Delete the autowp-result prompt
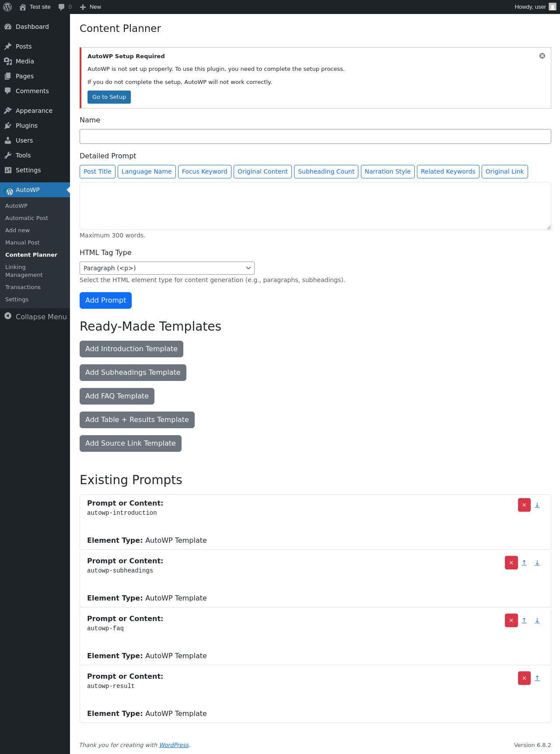560x754 pixels. pyautogui.click(x=524, y=678)
